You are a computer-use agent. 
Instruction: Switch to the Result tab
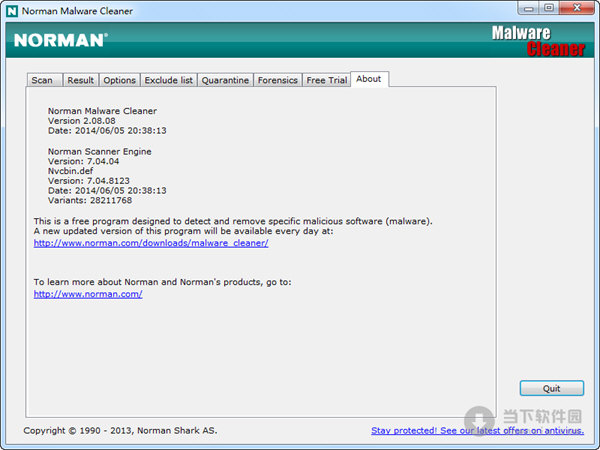click(x=81, y=80)
